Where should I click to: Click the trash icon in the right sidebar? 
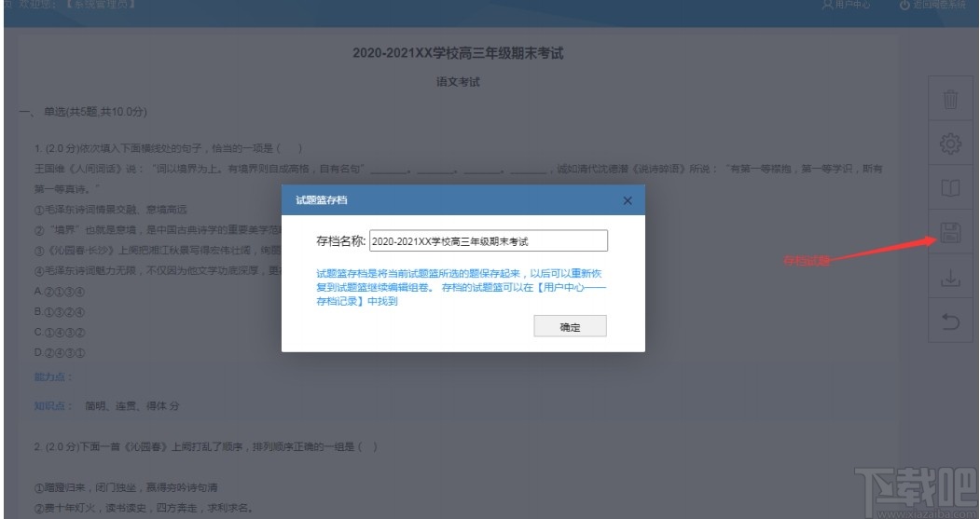click(950, 99)
